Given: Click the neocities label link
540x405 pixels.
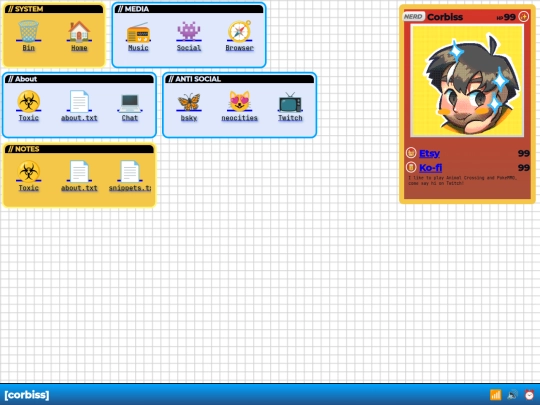Looking at the screenshot, I should [239, 118].
